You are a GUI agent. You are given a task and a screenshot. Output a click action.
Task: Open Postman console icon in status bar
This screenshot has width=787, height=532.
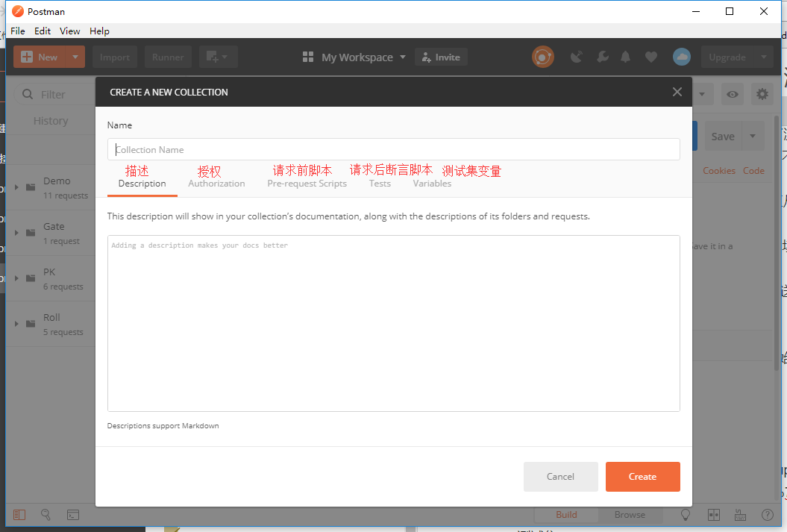click(73, 514)
